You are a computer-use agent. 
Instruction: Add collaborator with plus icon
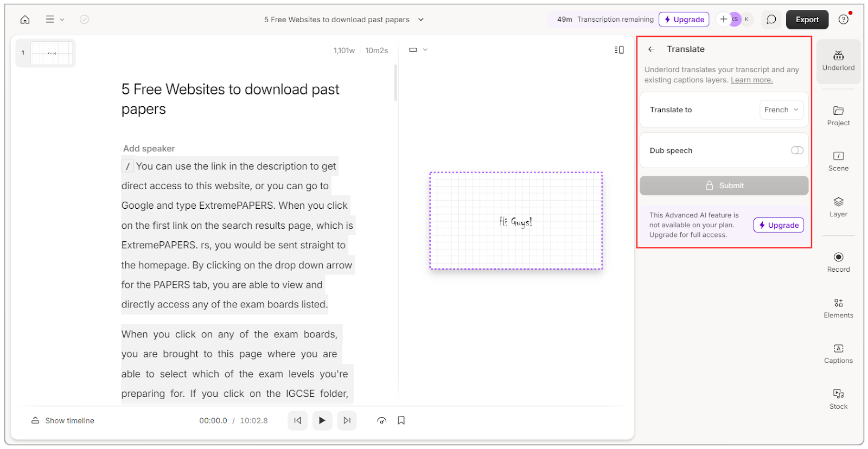click(x=723, y=19)
